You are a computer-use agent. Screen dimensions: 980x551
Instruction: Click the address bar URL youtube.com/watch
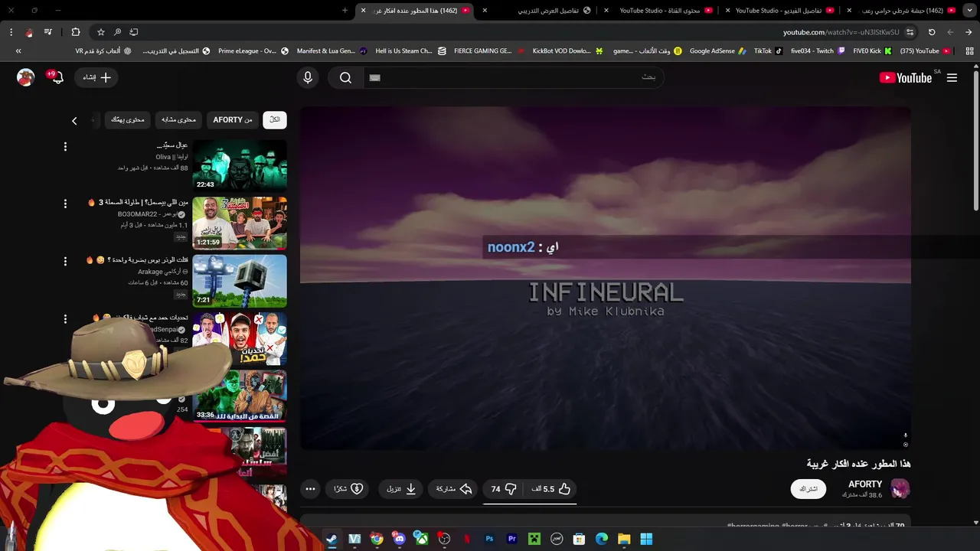[x=841, y=32]
